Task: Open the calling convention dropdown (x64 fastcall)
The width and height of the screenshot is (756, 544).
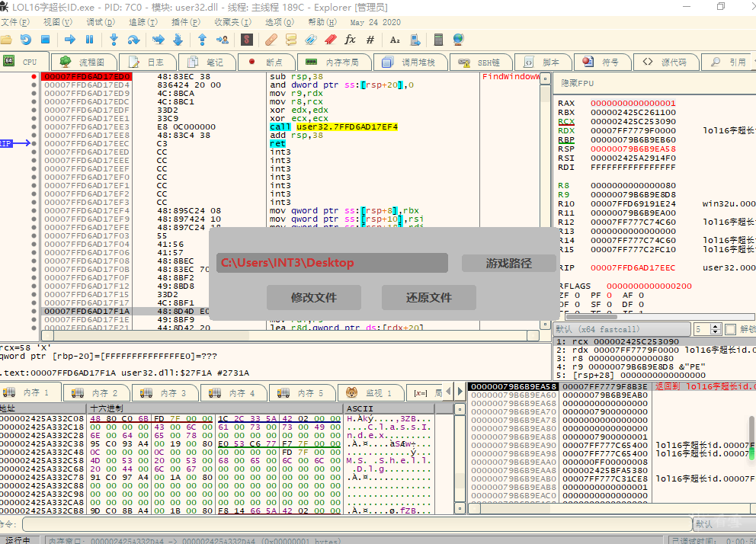Action: click(x=621, y=329)
